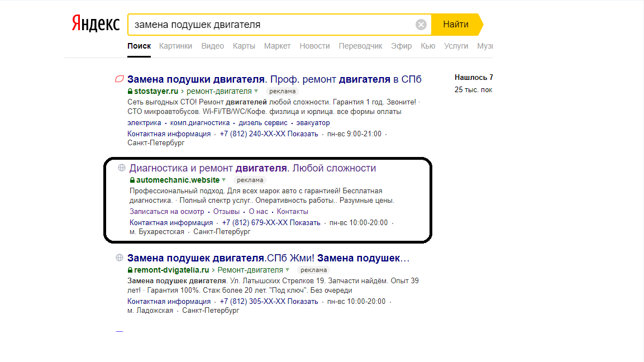Screen dimensions: 644x362
Task: Go to the Карты tab
Action: pos(244,46)
